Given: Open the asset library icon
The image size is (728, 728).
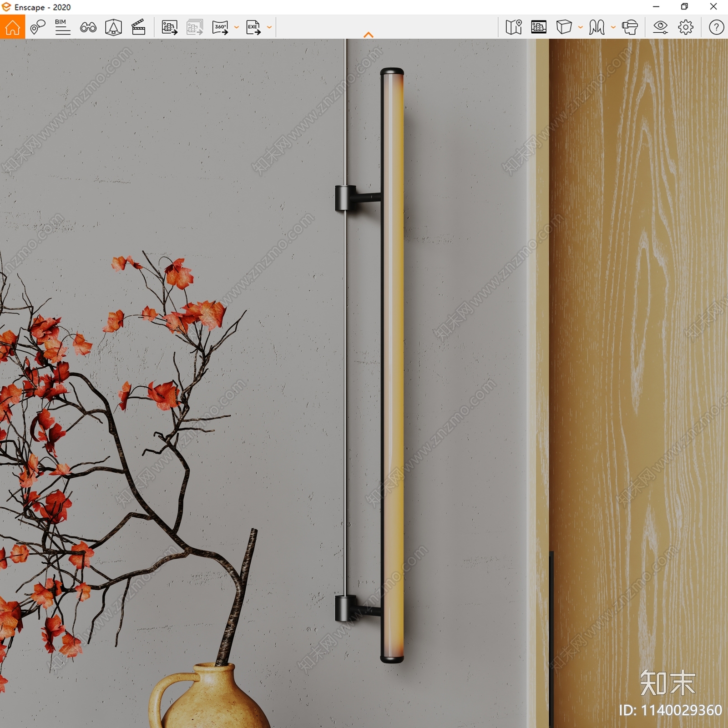Looking at the screenshot, I should [x=113, y=27].
